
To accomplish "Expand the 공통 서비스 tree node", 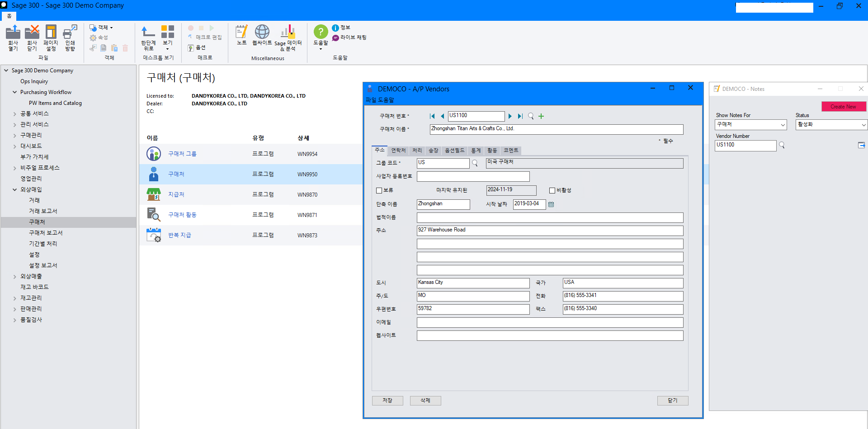I will point(15,114).
